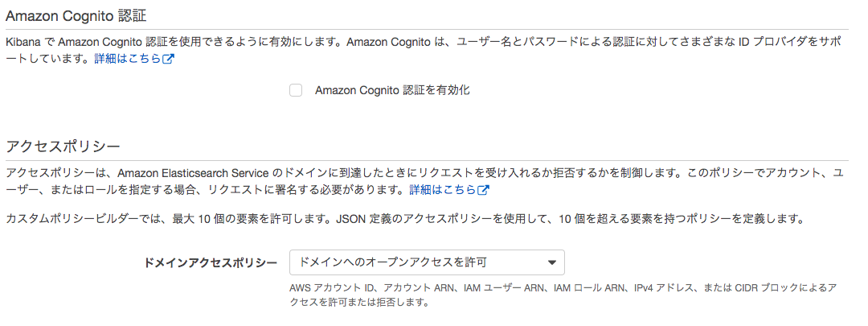868x326 pixels.
Task: Click the "Amazon Cognito 認証を有効化" checkbox label
Action: pyautogui.click(x=392, y=90)
